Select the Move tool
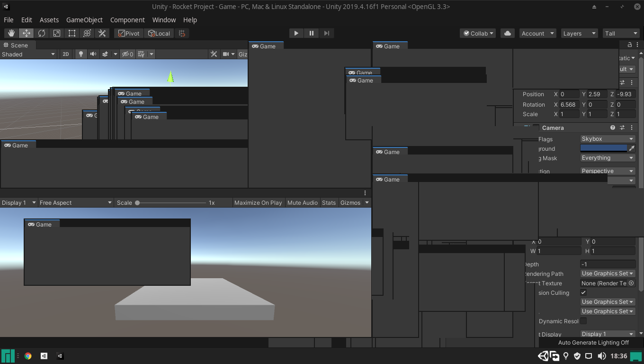This screenshot has height=364, width=644. (27, 33)
